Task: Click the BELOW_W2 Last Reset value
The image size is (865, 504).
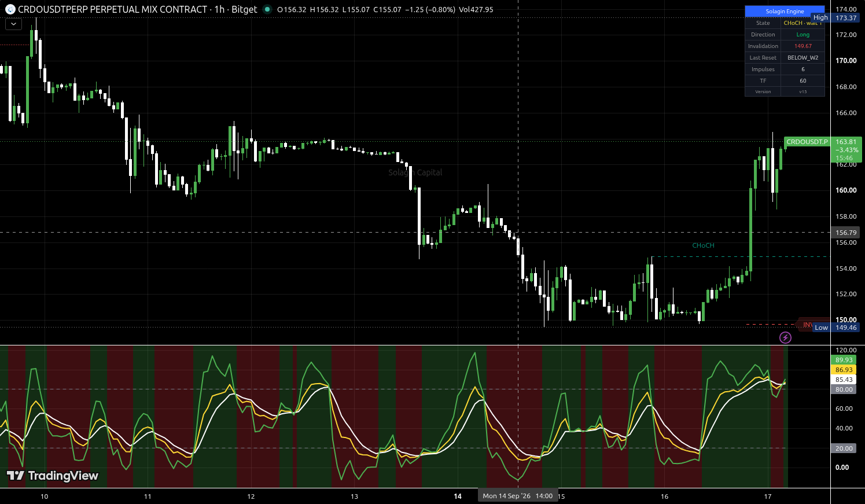Action: point(803,58)
